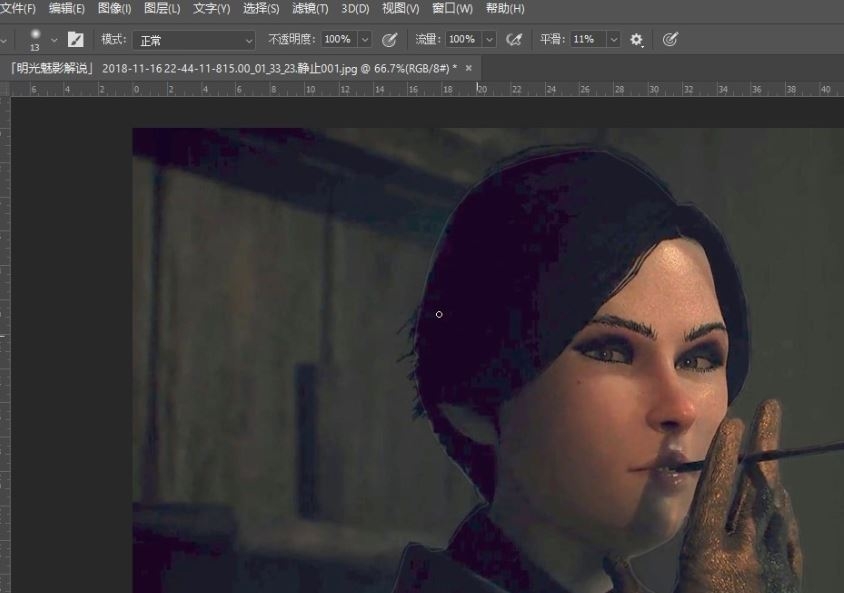Enable the airbrush icon beside 流量
Viewport: 844px width, 593px height.
point(514,39)
